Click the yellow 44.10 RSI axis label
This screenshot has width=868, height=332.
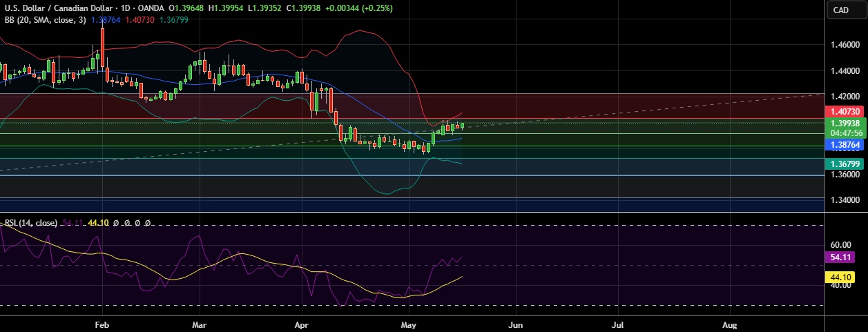pos(840,277)
